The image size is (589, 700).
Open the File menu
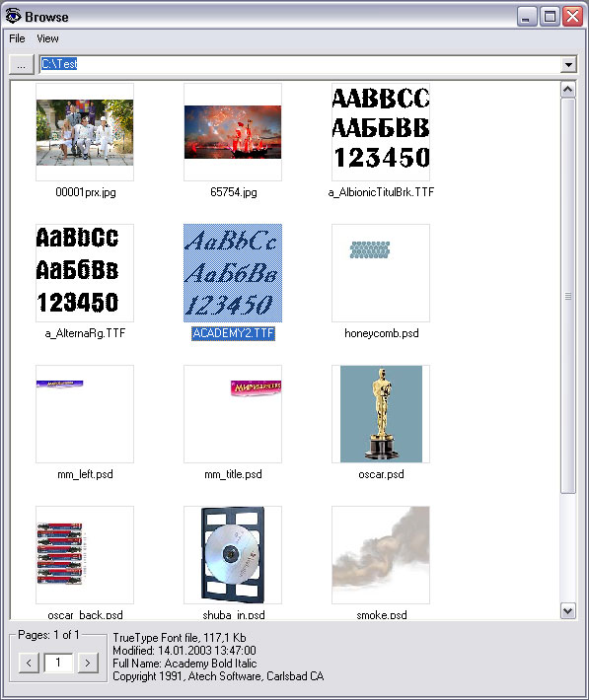pos(17,38)
